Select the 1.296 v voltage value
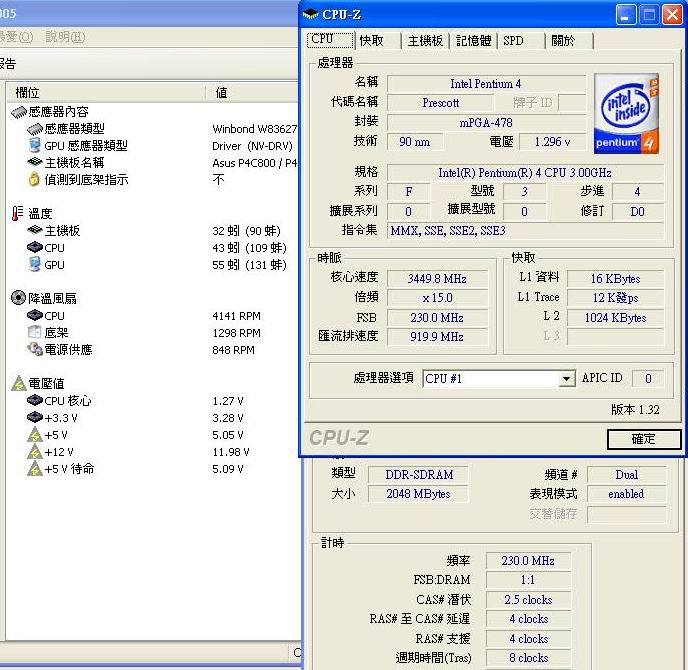 coord(552,142)
